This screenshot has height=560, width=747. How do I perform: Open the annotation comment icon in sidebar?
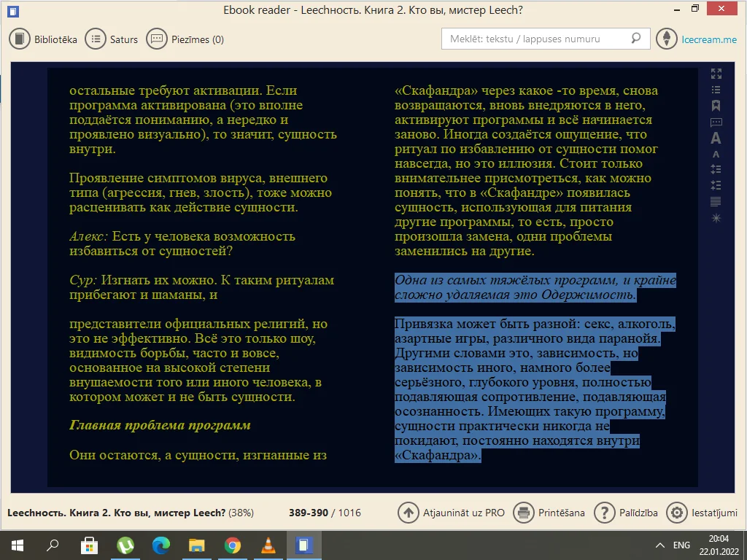tap(716, 122)
